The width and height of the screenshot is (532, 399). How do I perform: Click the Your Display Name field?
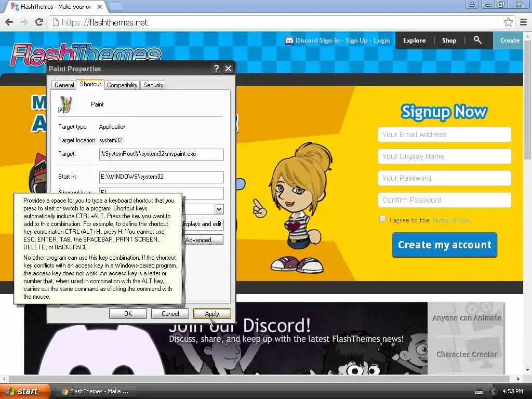pos(445,156)
